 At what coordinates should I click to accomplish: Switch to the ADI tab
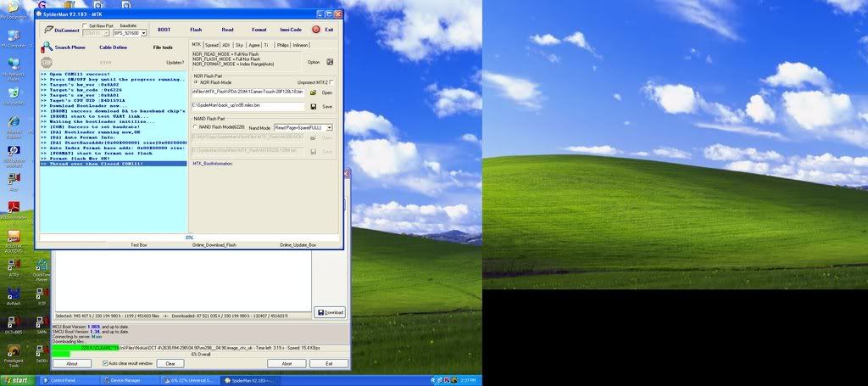point(225,45)
